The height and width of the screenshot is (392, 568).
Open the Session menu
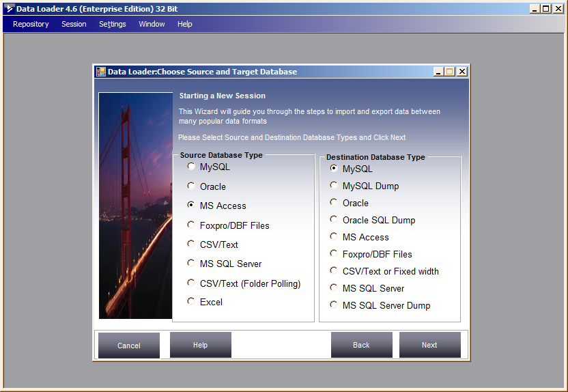tap(74, 24)
